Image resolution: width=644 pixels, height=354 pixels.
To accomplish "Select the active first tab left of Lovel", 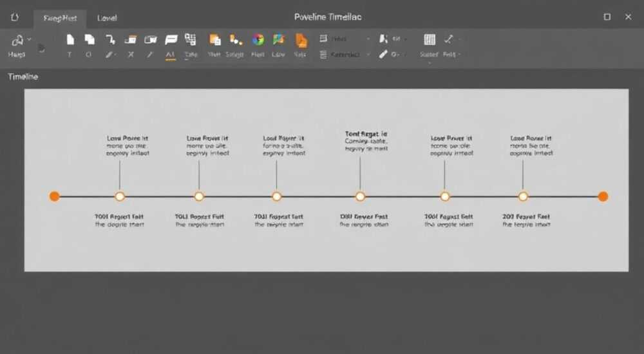I will tap(60, 18).
